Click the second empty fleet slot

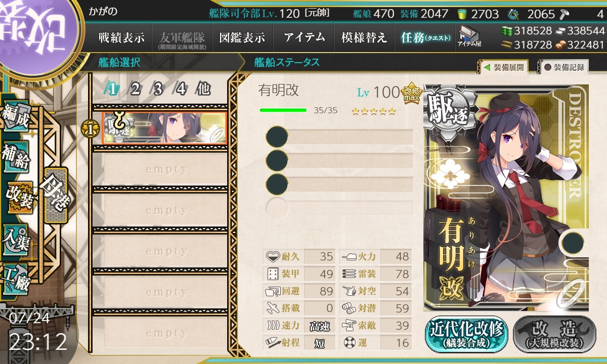(x=160, y=210)
